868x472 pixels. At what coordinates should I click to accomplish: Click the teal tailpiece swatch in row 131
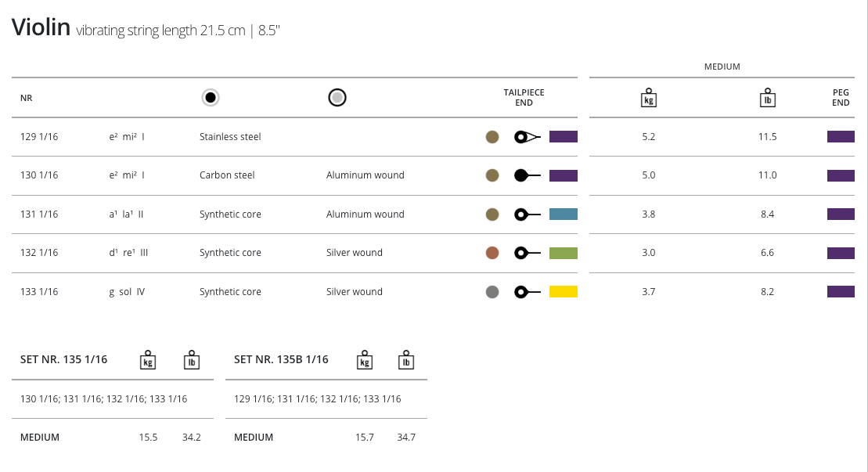[564, 214]
